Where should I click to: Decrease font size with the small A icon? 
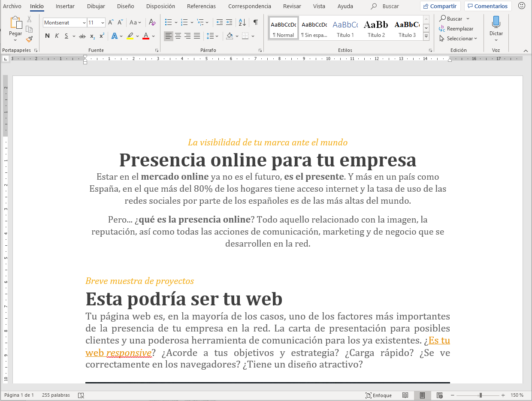pos(121,22)
